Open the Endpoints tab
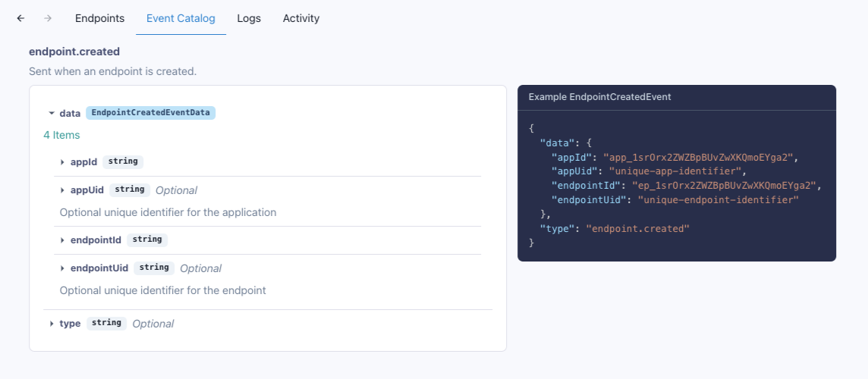Viewport: 868px width, 379px height. (99, 18)
